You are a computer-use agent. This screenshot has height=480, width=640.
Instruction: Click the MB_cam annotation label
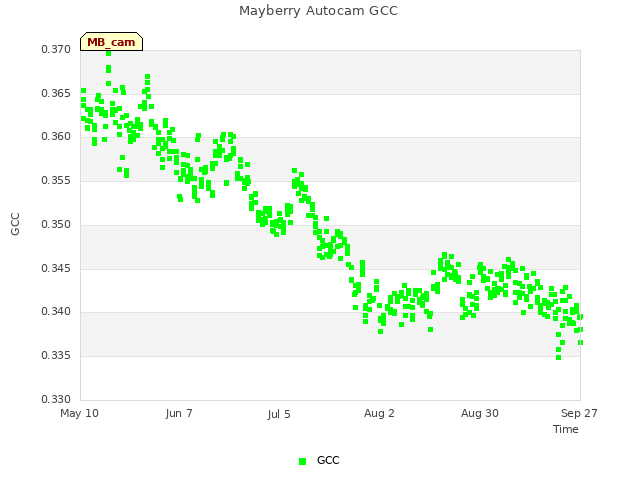pyautogui.click(x=111, y=42)
